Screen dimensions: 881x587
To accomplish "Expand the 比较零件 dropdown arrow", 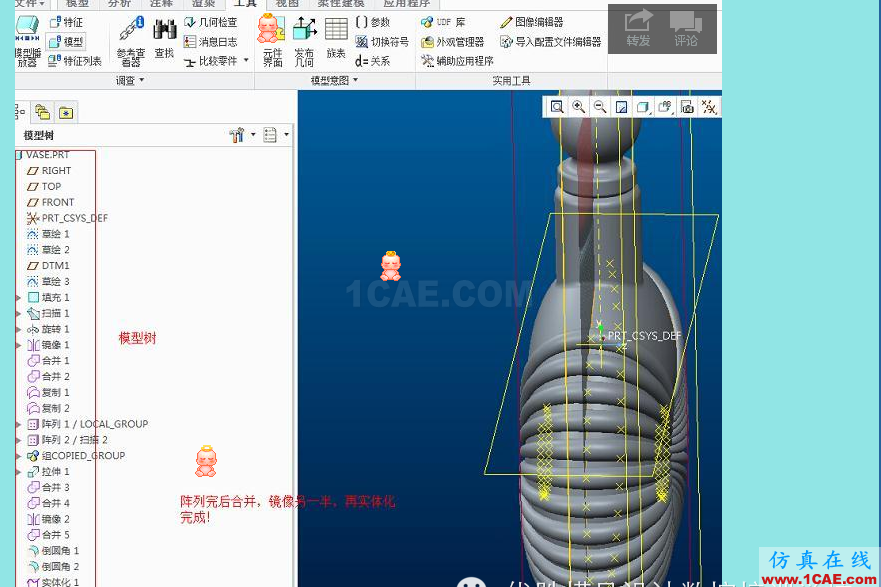I will [246, 60].
